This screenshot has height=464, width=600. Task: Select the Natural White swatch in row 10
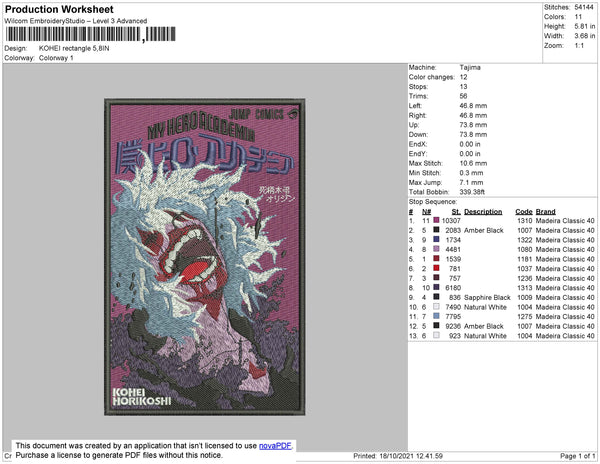coord(436,307)
